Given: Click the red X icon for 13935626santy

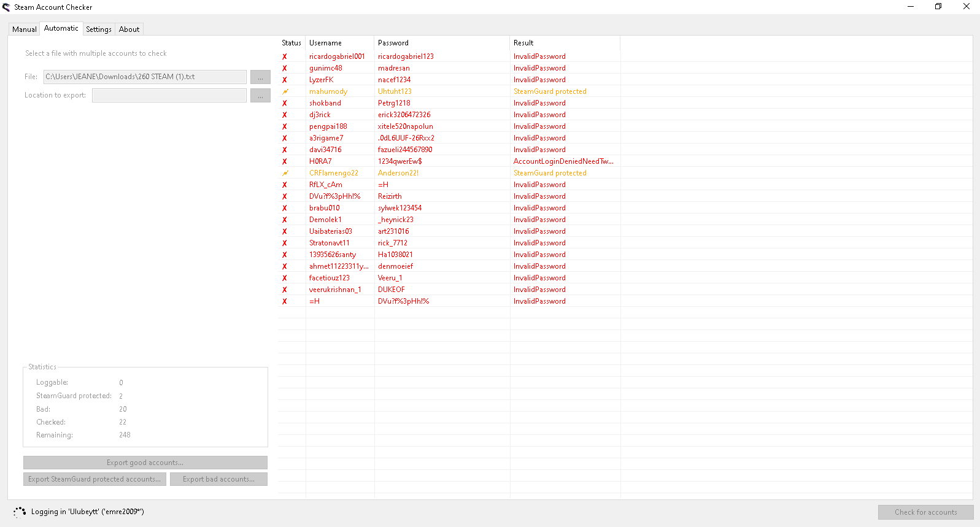Looking at the screenshot, I should [285, 255].
